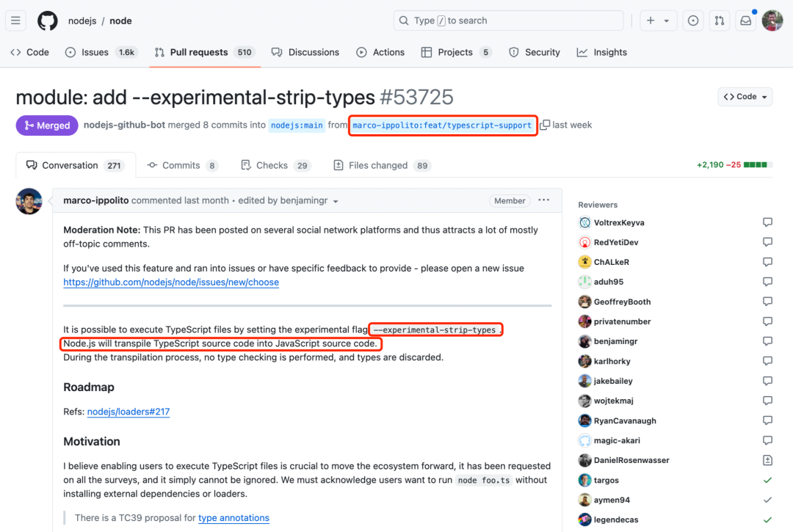Select the Commits tab
Viewport: 793px width, 532px height.
(x=182, y=165)
